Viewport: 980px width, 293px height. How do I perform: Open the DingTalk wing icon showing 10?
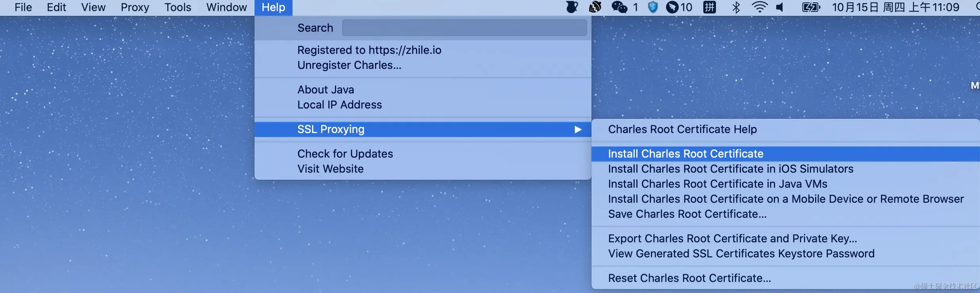[679, 7]
